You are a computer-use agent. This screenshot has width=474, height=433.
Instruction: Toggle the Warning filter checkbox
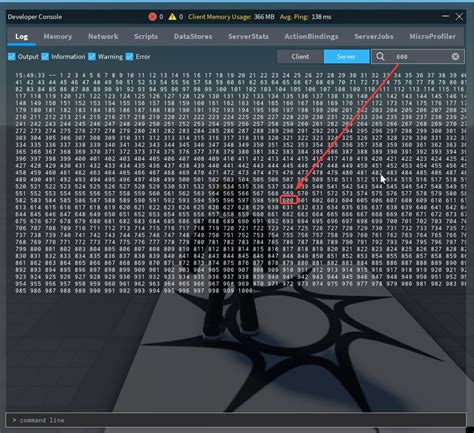point(92,56)
